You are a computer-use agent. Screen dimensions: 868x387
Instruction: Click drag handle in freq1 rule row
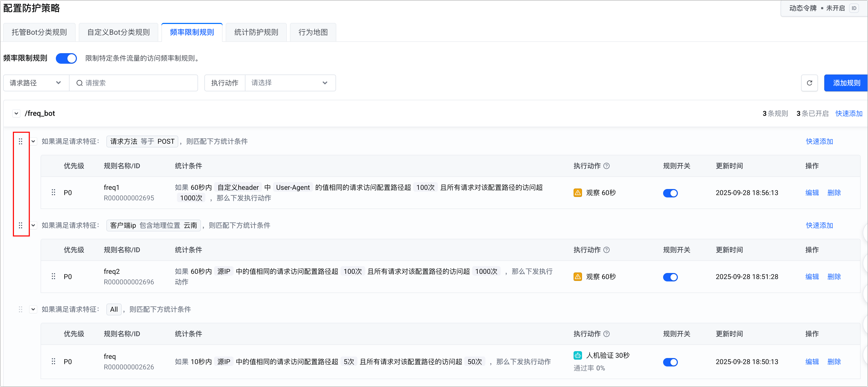pos(53,192)
